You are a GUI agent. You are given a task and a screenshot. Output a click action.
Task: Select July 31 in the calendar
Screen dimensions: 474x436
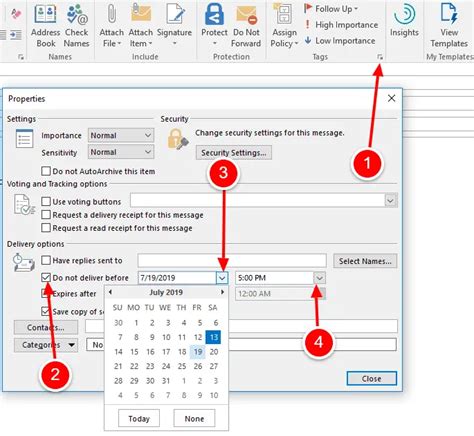pyautogui.click(x=166, y=381)
